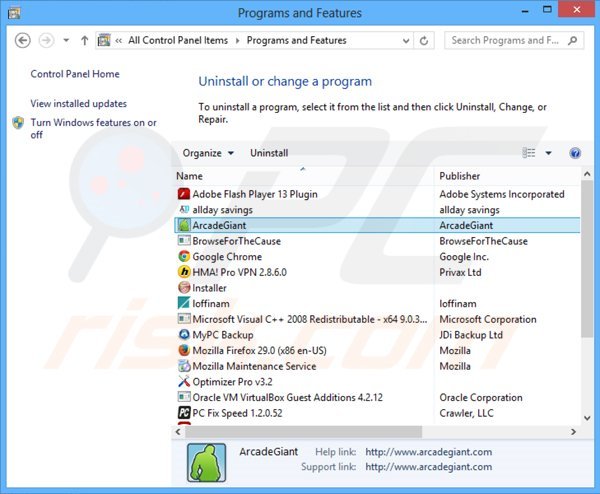The height and width of the screenshot is (494, 600).
Task: Refresh the Programs and Features view
Action: [424, 40]
